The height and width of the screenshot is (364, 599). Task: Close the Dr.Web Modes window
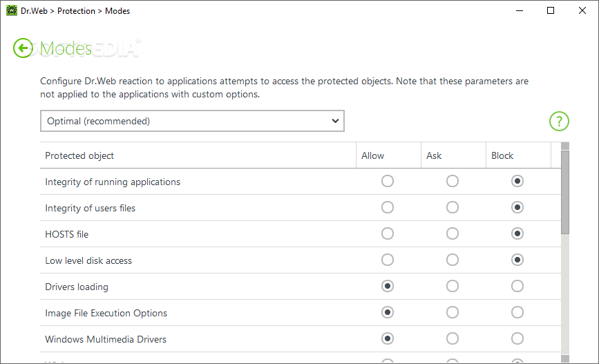(582, 10)
